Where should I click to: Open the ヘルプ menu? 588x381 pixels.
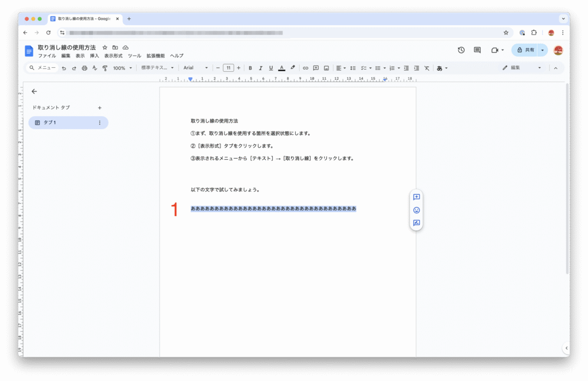point(177,56)
